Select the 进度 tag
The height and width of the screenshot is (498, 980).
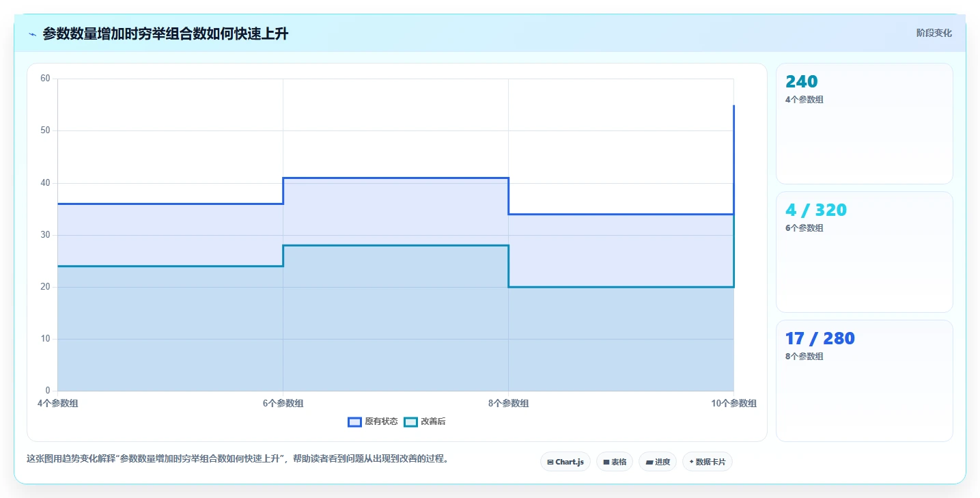pos(658,462)
